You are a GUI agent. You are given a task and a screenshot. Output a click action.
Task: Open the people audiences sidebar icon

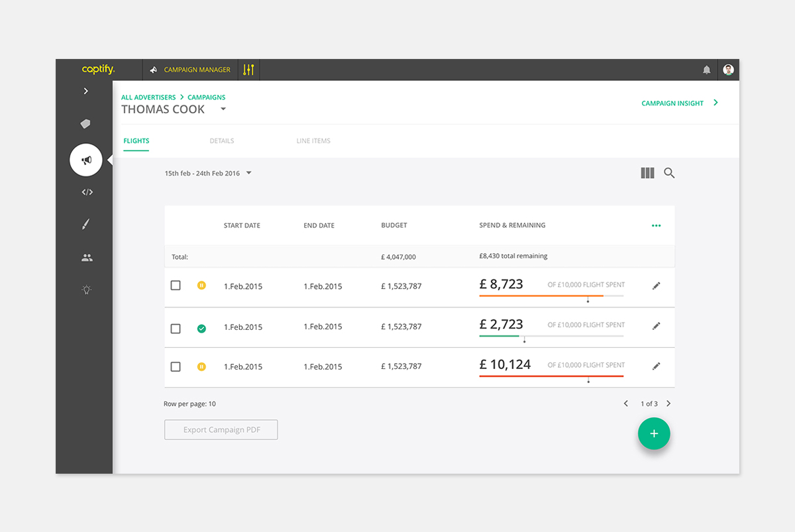point(87,258)
